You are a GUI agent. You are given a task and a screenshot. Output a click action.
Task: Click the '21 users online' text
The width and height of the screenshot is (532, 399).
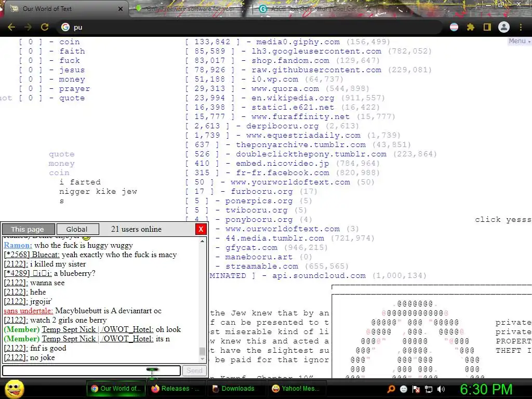(x=137, y=229)
